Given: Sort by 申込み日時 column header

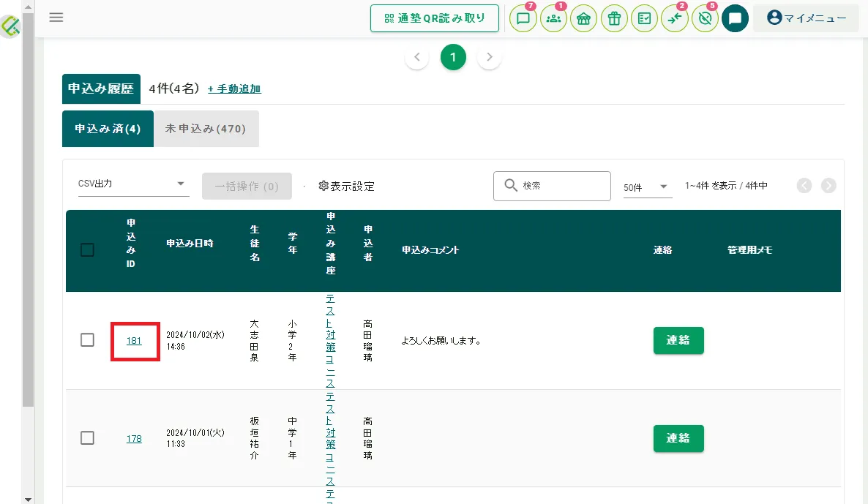Looking at the screenshot, I should (190, 244).
